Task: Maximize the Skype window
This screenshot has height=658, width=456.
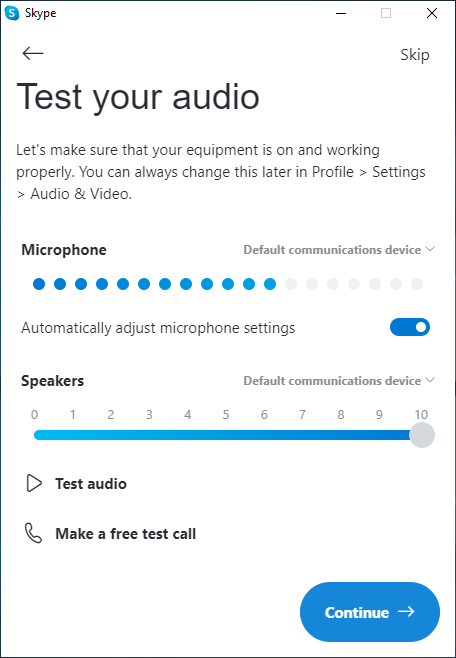Action: pos(386,13)
